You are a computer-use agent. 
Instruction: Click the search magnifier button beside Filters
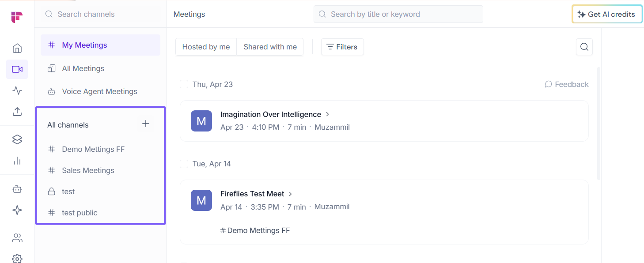(584, 47)
